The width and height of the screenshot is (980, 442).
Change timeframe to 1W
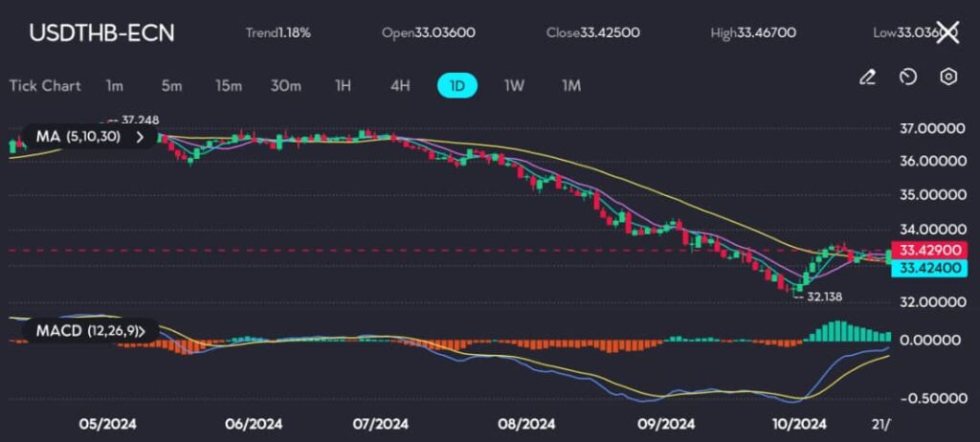coord(514,85)
